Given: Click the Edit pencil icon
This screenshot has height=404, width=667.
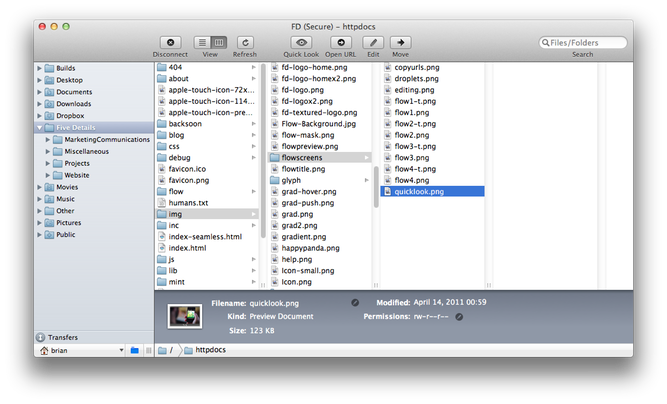Looking at the screenshot, I should pos(373,42).
